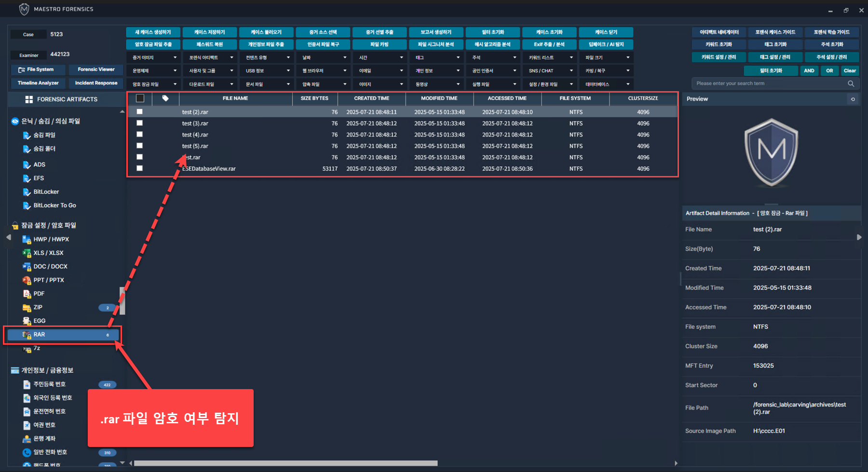Click the BitLocker artifact icon in sidebar
The width and height of the screenshot is (868, 472).
coord(27,192)
